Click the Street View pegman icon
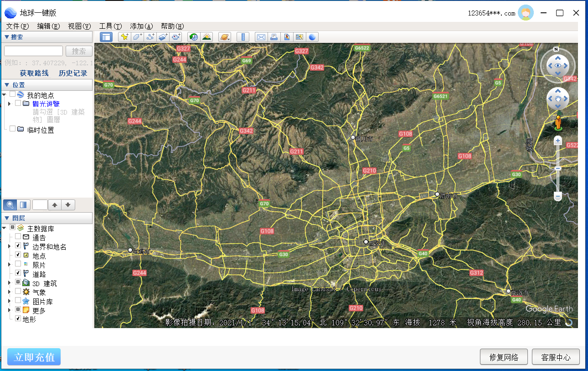Image resolution: width=588 pixels, height=371 pixels. click(558, 123)
